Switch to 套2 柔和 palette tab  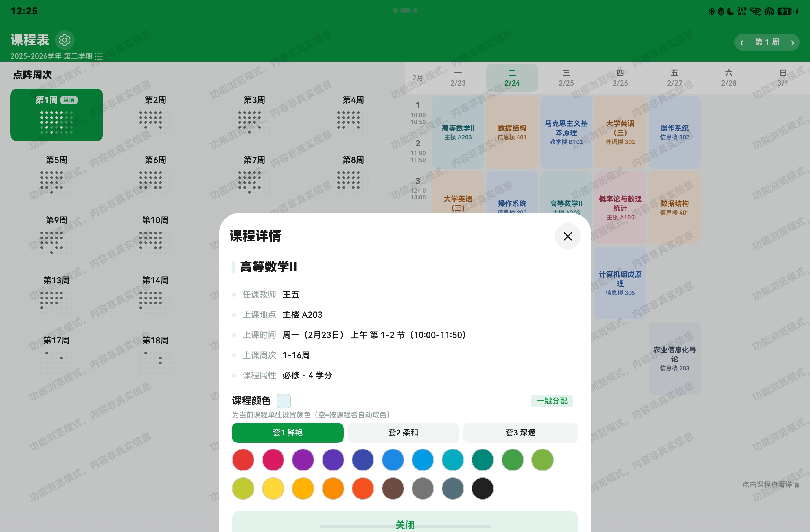[403, 433]
